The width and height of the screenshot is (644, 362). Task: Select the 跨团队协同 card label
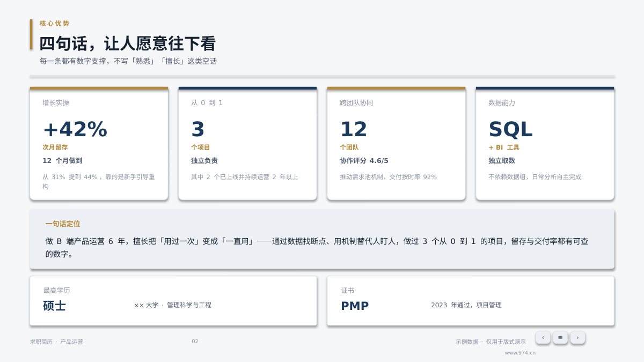coord(356,102)
